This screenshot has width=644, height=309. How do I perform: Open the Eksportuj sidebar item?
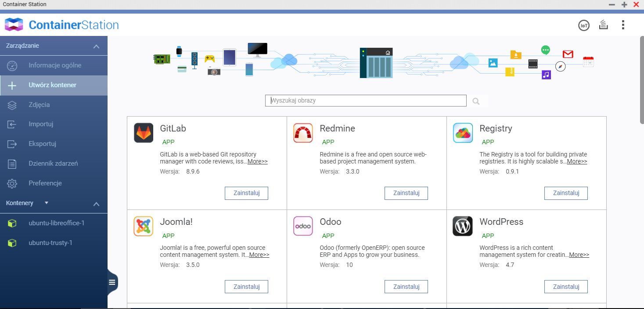pos(54,144)
